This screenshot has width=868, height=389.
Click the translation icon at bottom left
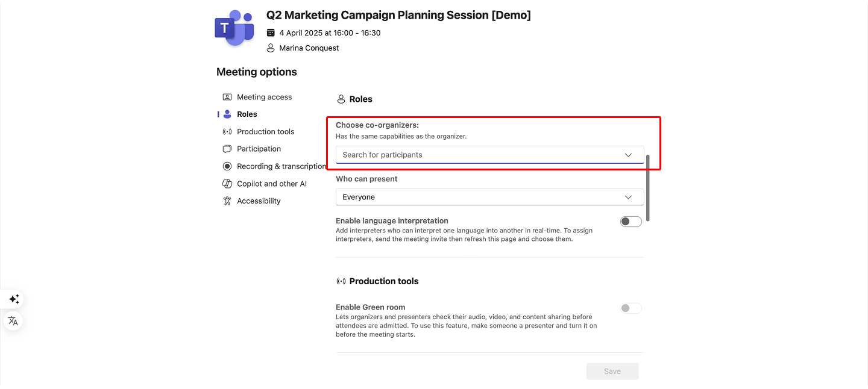(x=13, y=321)
